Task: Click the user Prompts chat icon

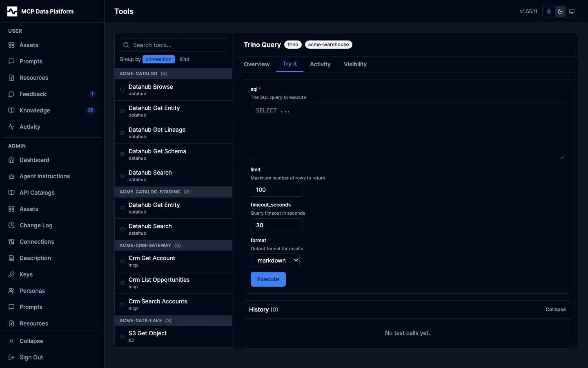Action: pos(11,61)
